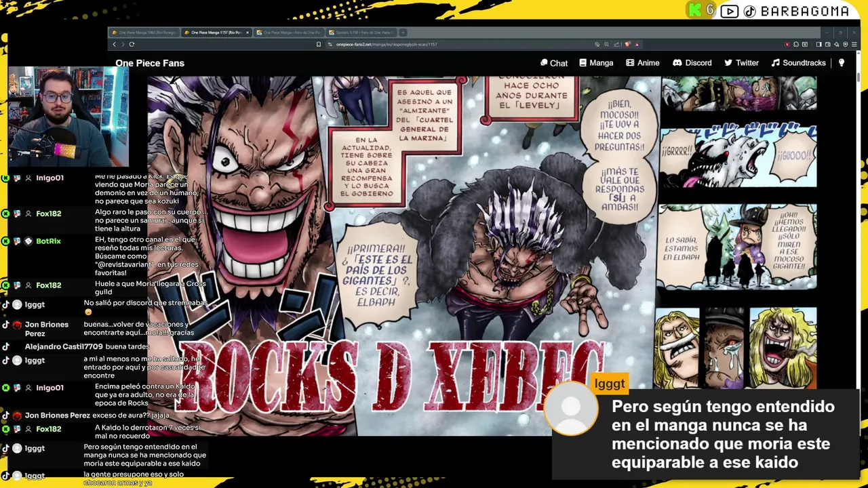Click the share page icon in address bar
The image size is (868, 488).
point(616,44)
